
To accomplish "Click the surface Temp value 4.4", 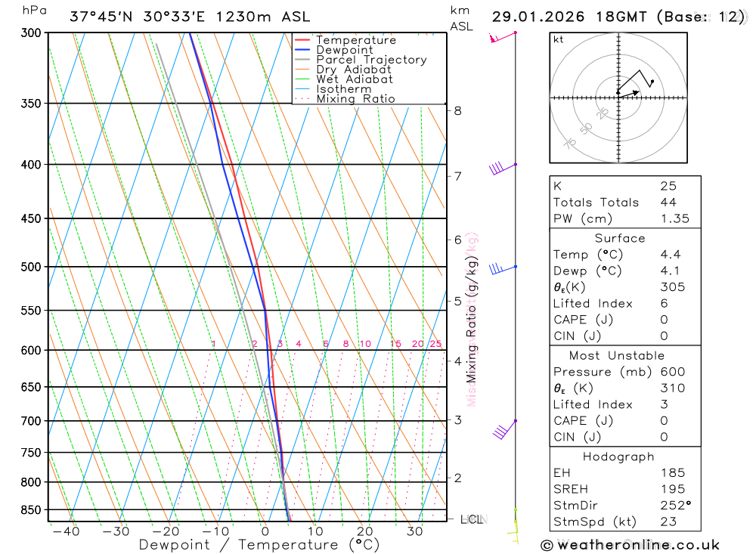I will pyautogui.click(x=671, y=255).
